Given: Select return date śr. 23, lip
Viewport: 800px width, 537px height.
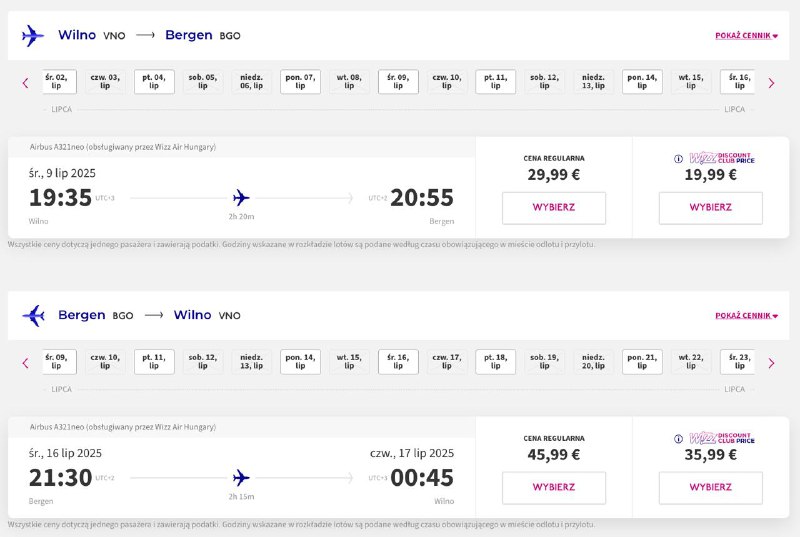Looking at the screenshot, I should 738,362.
